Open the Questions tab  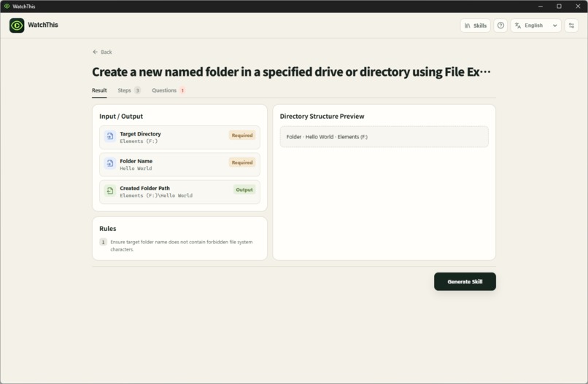(x=169, y=90)
